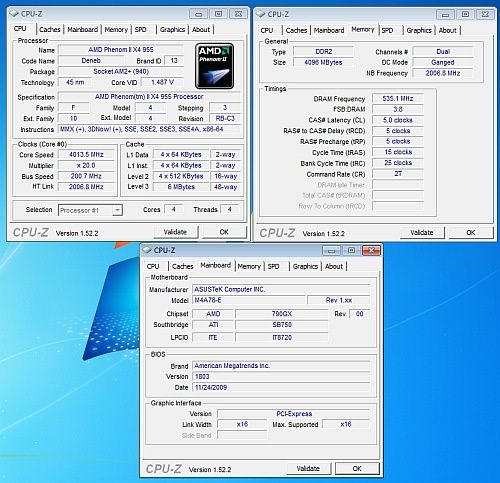Viewport: 500px width, 483px height.
Task: Open Memory tab in Mainboard window
Action: [x=249, y=266]
